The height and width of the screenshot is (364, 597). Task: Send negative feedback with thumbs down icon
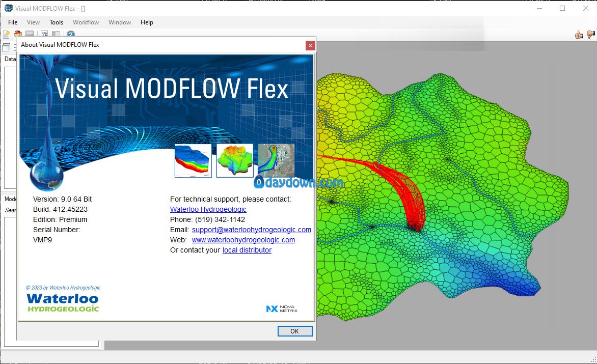[x=591, y=35]
